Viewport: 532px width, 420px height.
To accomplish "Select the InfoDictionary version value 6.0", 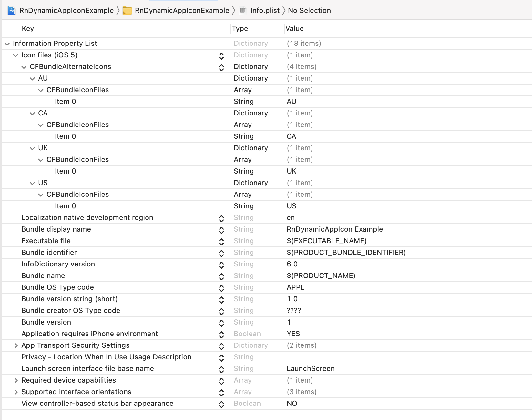I will (292, 264).
